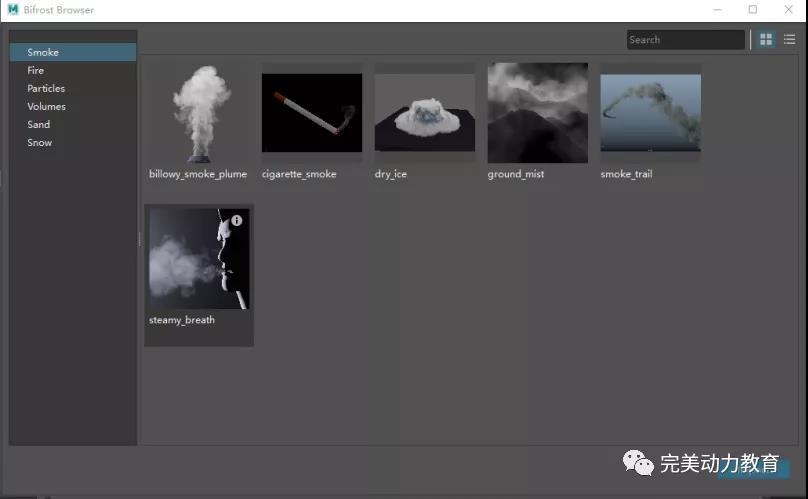Click the billowy_smoke_plume label text

[198, 174]
